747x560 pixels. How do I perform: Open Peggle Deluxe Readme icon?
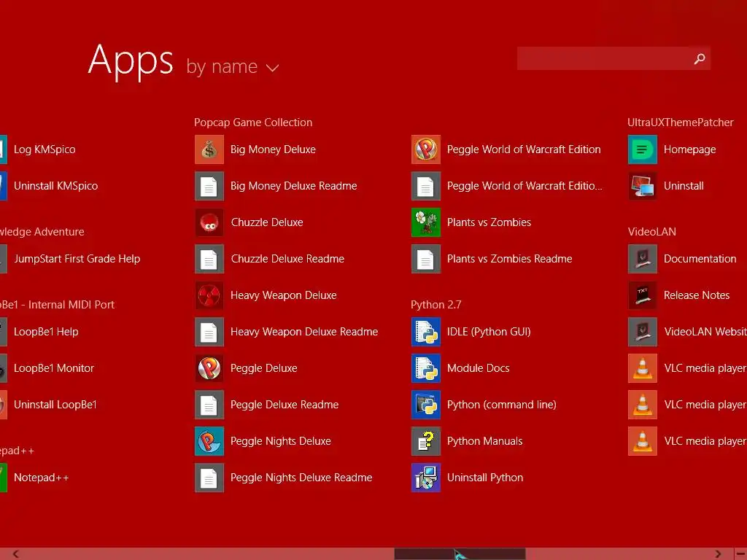coord(209,405)
